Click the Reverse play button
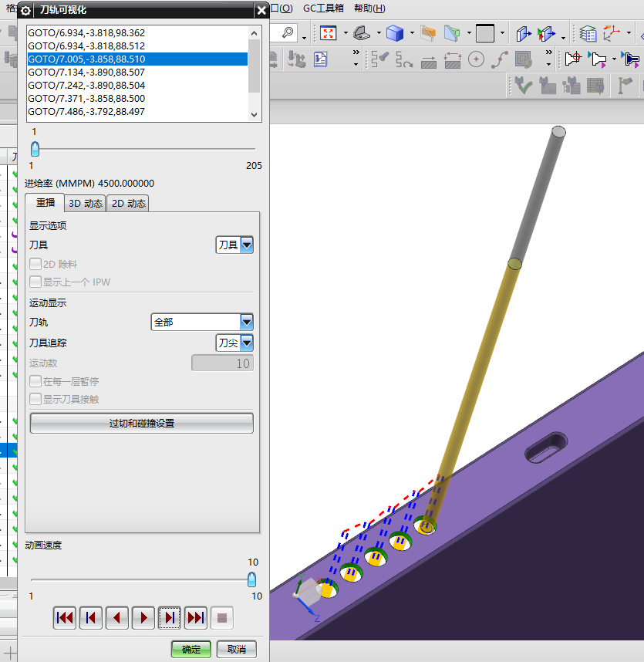Image resolution: width=644 pixels, height=662 pixels. coord(117,617)
